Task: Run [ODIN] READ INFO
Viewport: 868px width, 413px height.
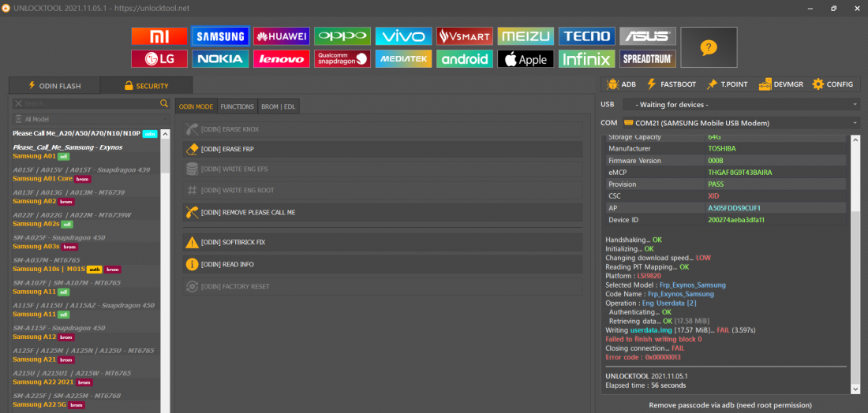Action: click(383, 264)
